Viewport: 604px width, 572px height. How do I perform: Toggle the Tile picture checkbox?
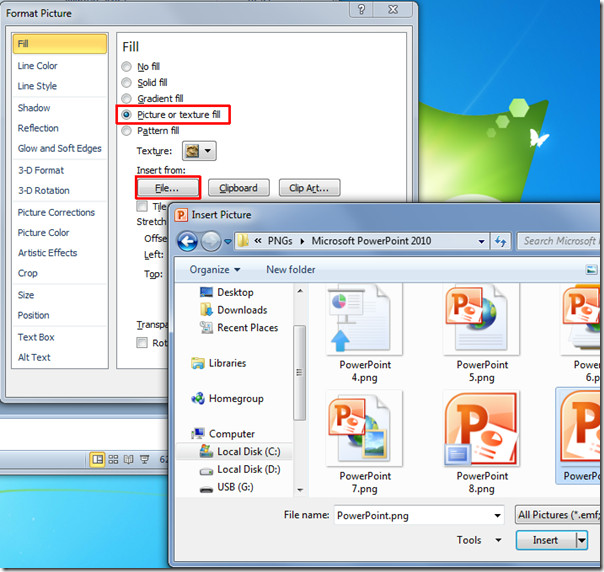[142, 206]
